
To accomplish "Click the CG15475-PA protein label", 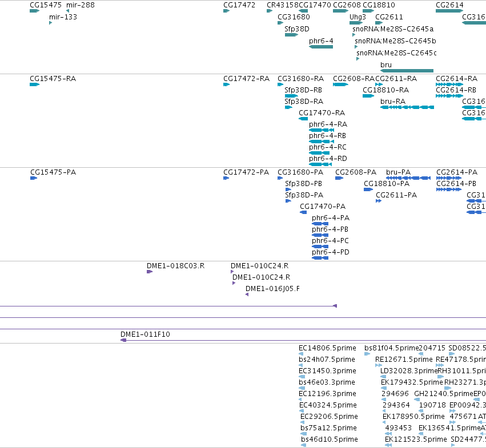I will [53, 172].
